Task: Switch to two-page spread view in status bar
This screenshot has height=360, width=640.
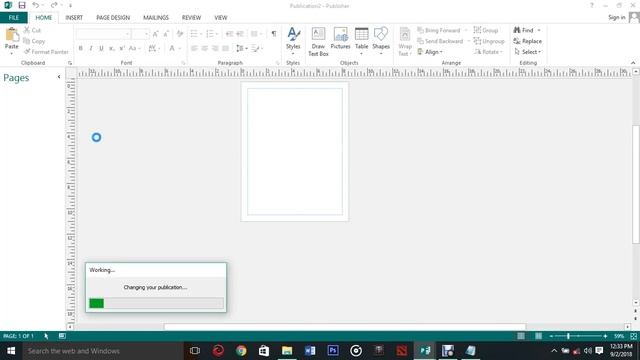Action: (x=538, y=336)
